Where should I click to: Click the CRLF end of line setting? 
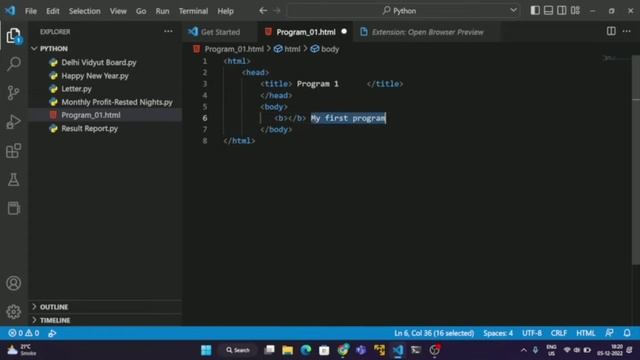pyautogui.click(x=559, y=333)
